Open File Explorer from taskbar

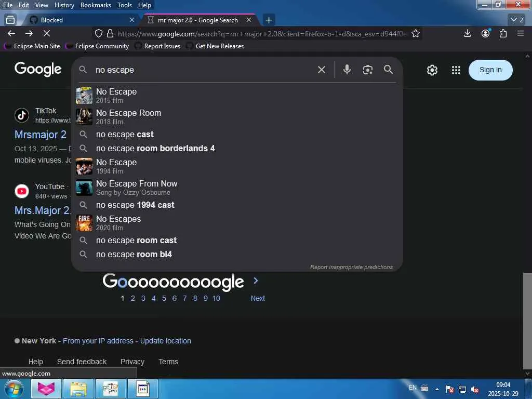point(78,389)
